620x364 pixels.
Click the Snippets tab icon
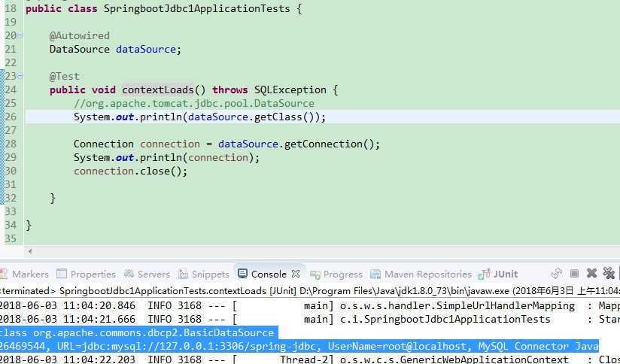coord(183,274)
